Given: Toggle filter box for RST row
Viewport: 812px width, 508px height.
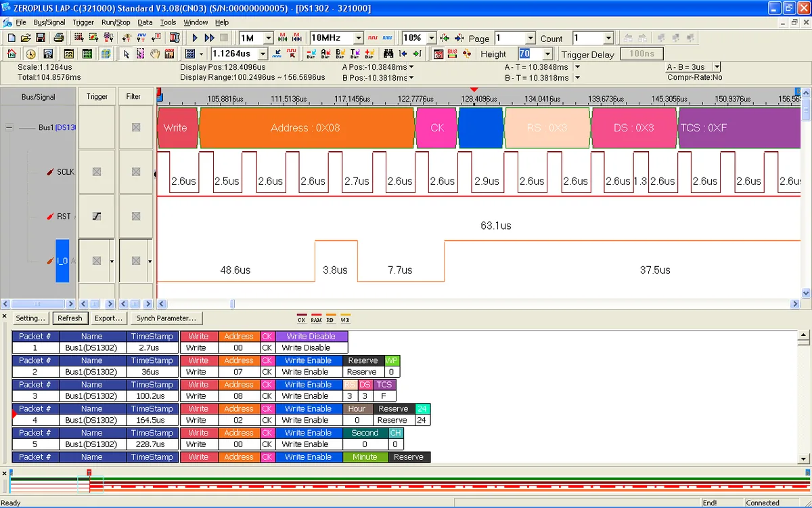Looking at the screenshot, I should coord(136,216).
